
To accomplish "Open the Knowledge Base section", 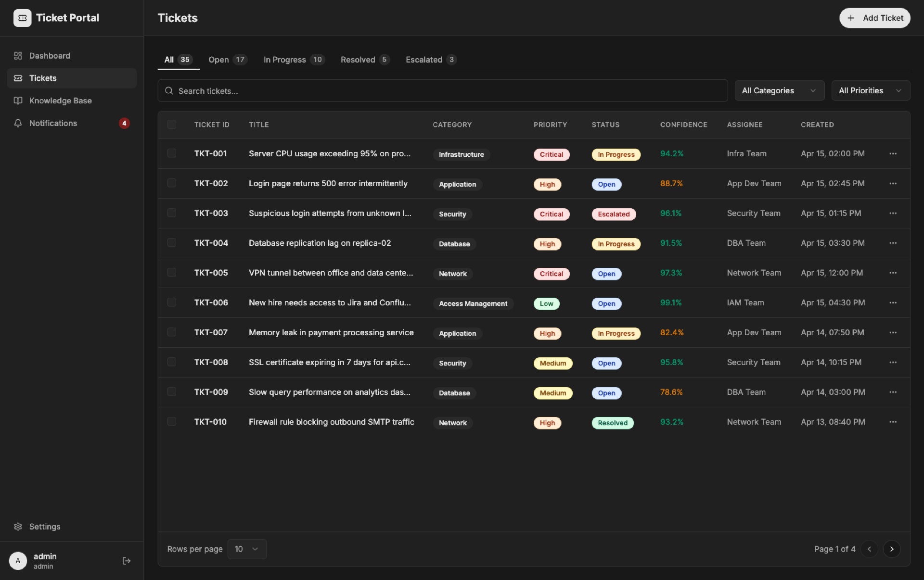I will [x=60, y=101].
